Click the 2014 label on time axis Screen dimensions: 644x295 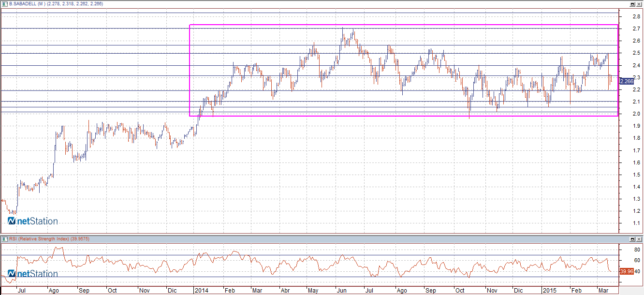tap(201, 291)
